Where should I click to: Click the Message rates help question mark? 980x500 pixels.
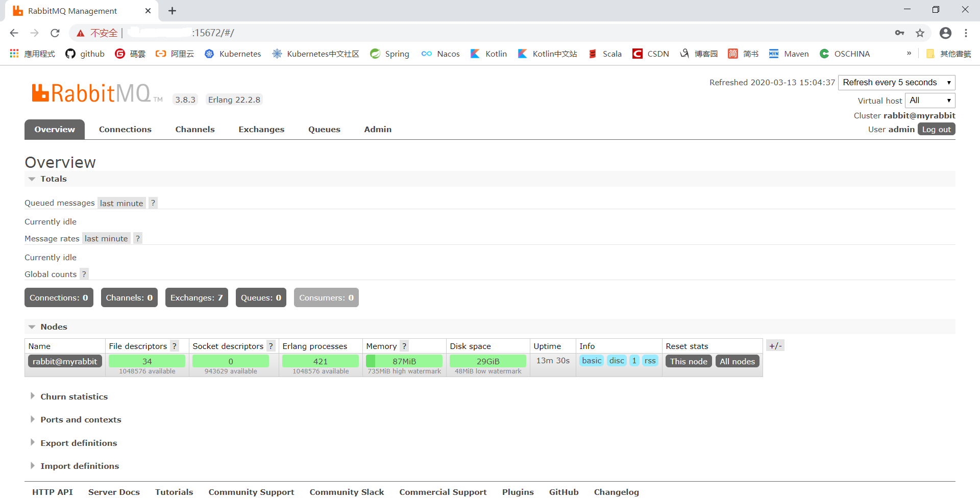coord(137,238)
